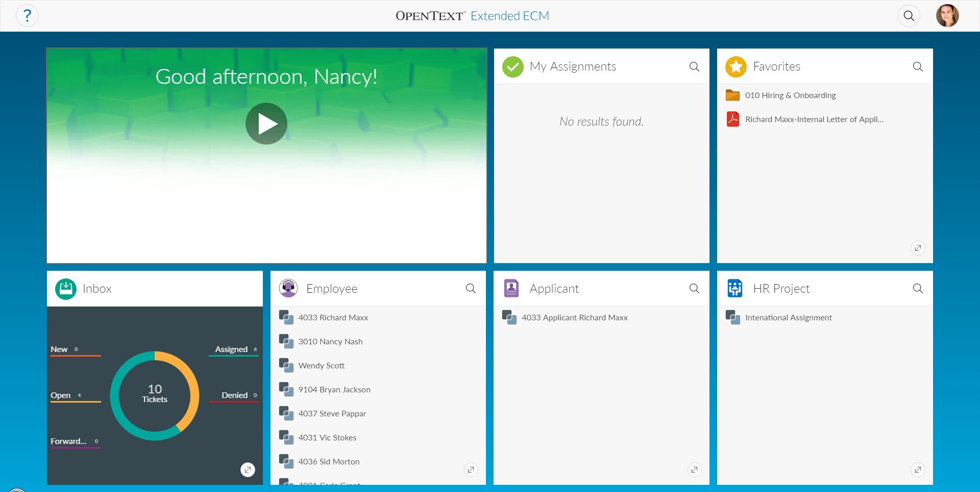The width and height of the screenshot is (980, 492).
Task: Click workspace icon beside Intenational Assignment
Action: [733, 317]
